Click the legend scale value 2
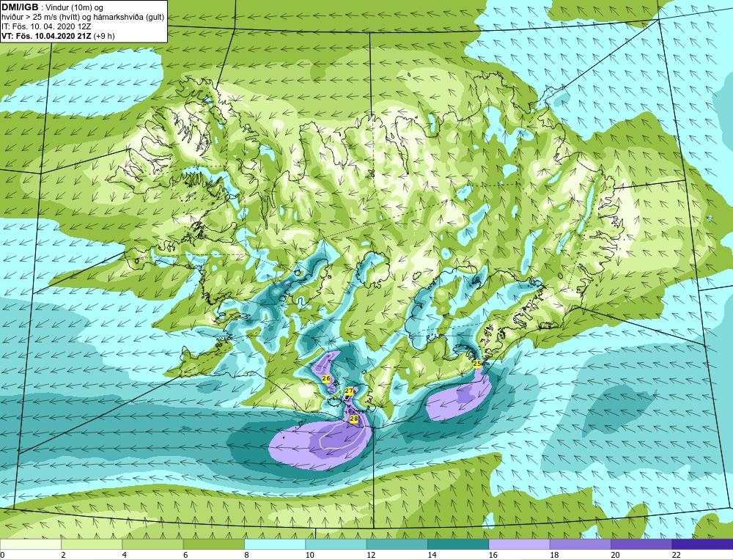Screen dimensions: 733x560 pyautogui.click(x=63, y=556)
